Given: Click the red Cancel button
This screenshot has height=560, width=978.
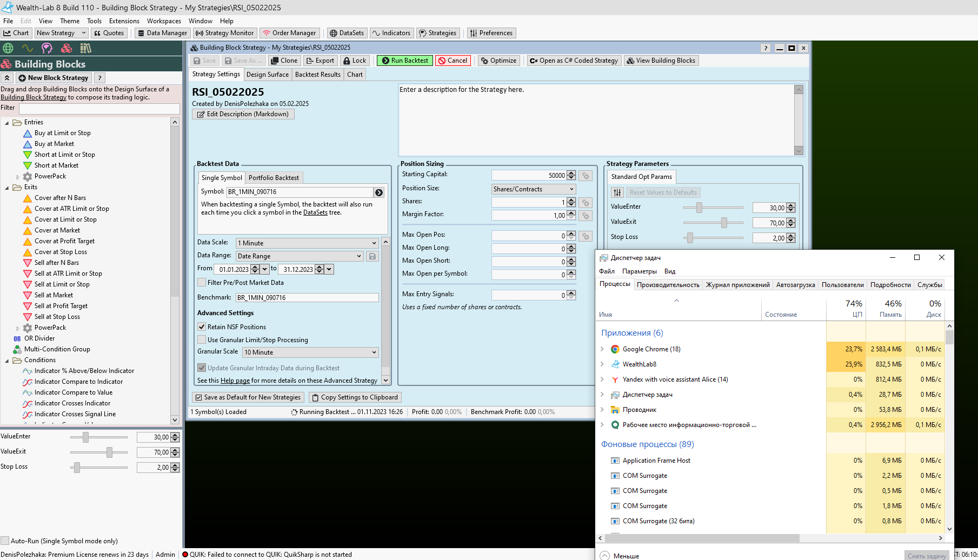Looking at the screenshot, I should [x=453, y=61].
